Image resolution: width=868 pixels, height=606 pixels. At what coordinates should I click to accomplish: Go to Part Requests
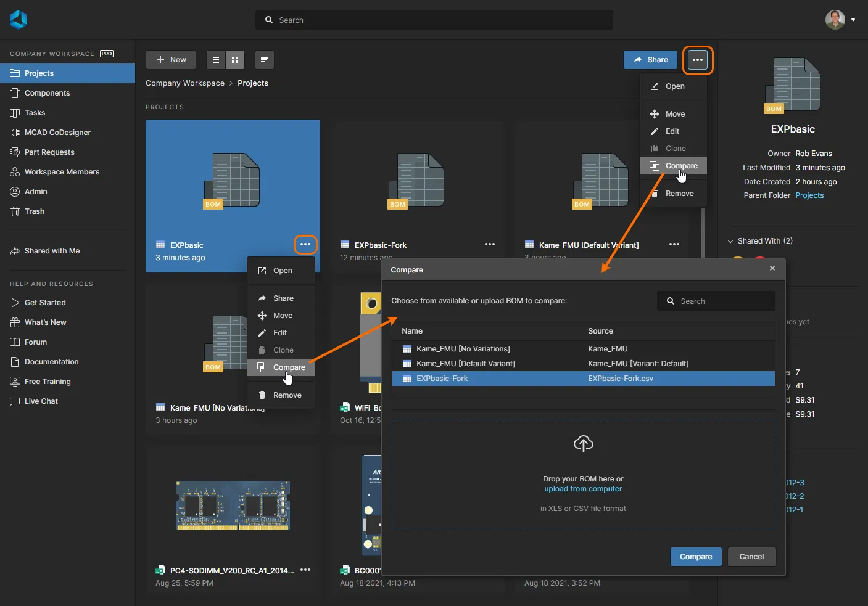pos(49,152)
